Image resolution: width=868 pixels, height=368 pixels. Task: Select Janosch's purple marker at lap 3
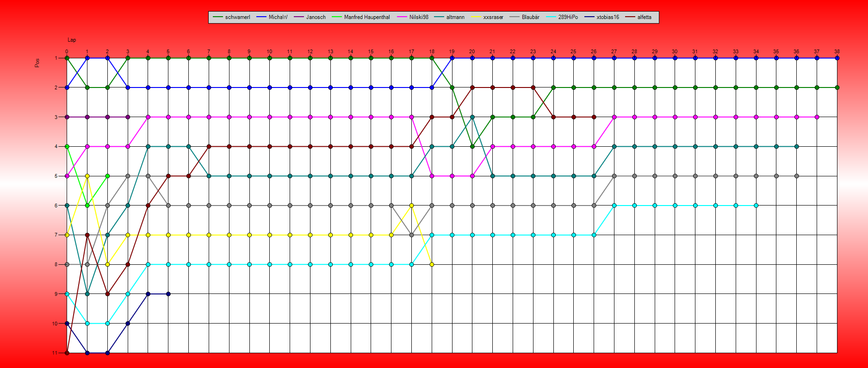(x=128, y=117)
